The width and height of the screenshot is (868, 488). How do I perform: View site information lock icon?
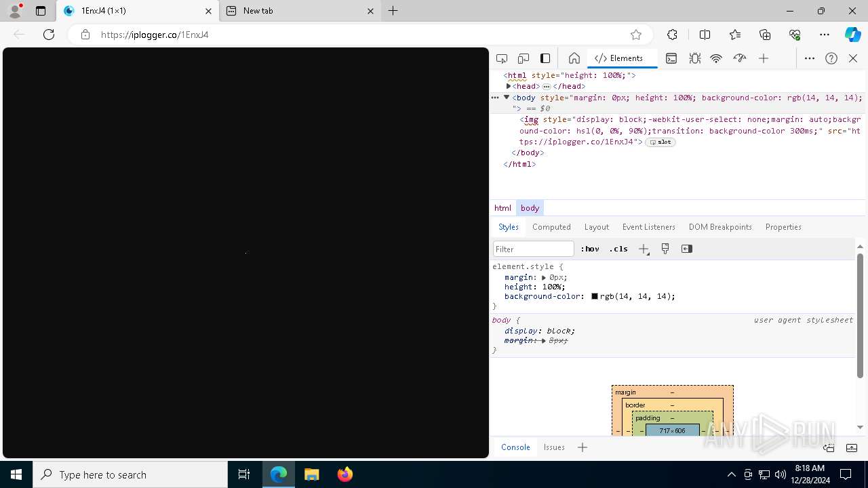click(x=85, y=35)
